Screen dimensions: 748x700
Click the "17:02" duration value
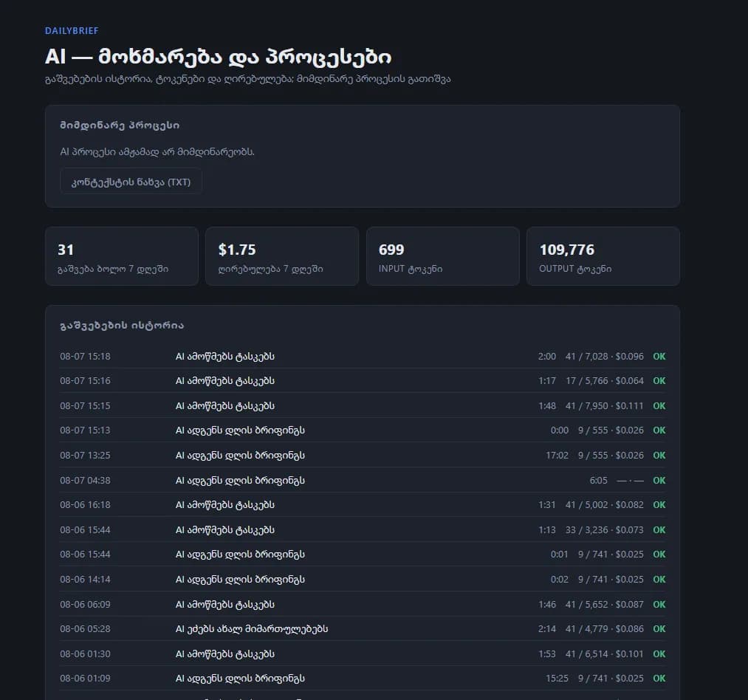tap(557, 455)
